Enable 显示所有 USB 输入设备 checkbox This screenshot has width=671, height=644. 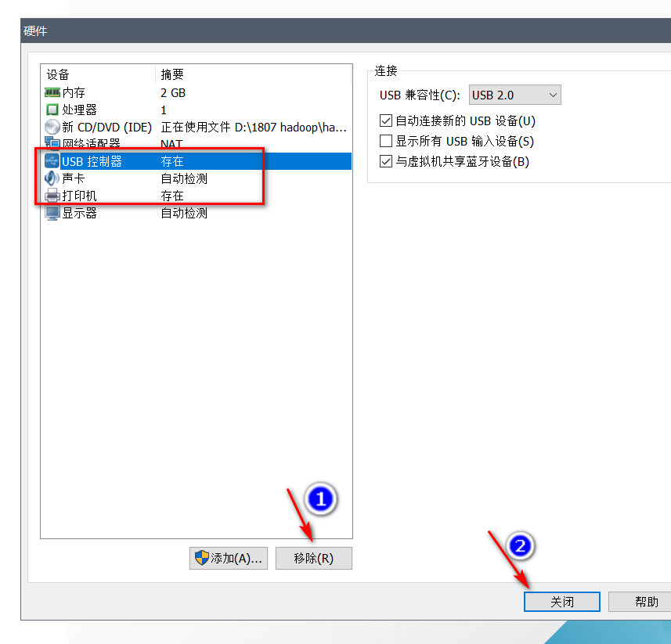[x=385, y=141]
